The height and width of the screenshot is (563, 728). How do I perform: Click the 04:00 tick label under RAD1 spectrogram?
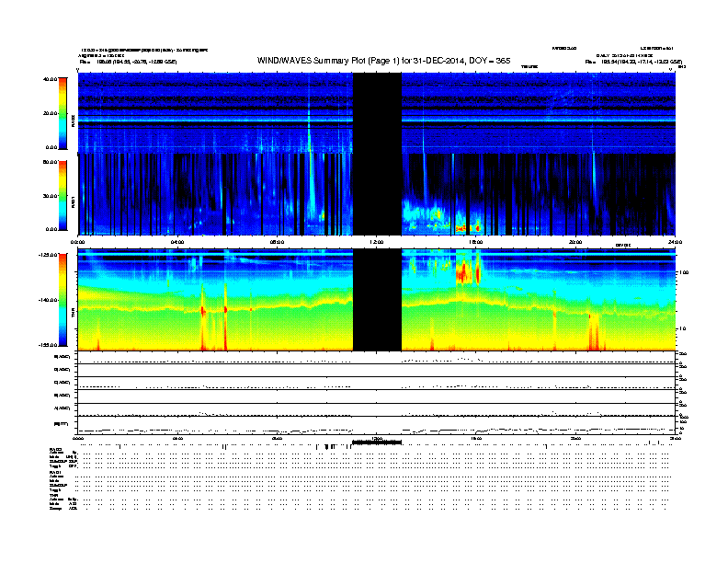177,242
